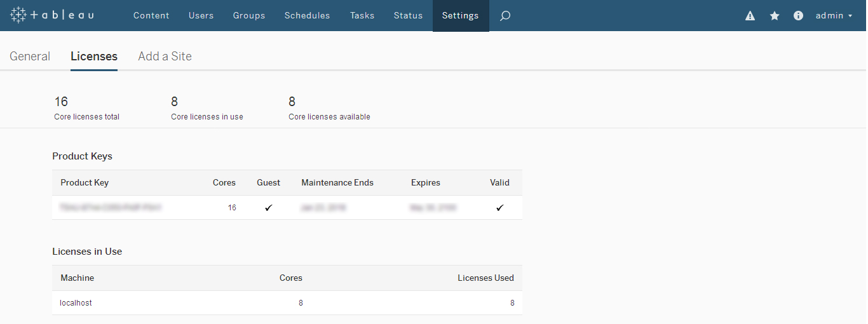Go to the Users page
Screen dimensions: 868x324
pos(201,16)
